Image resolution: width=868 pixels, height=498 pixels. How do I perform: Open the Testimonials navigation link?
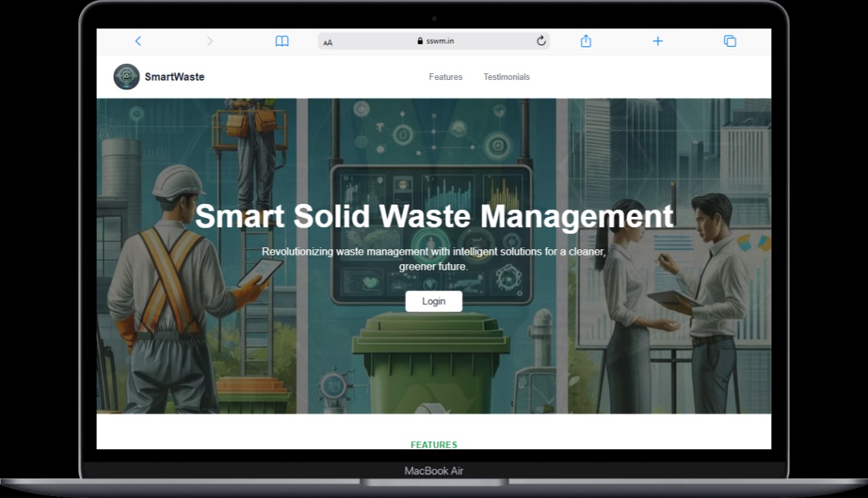pos(506,77)
